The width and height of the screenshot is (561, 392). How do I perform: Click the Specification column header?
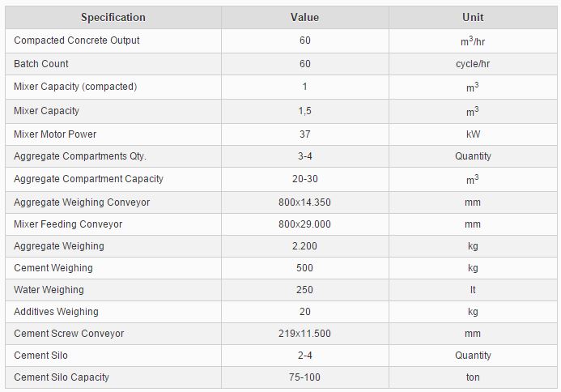click(x=113, y=17)
